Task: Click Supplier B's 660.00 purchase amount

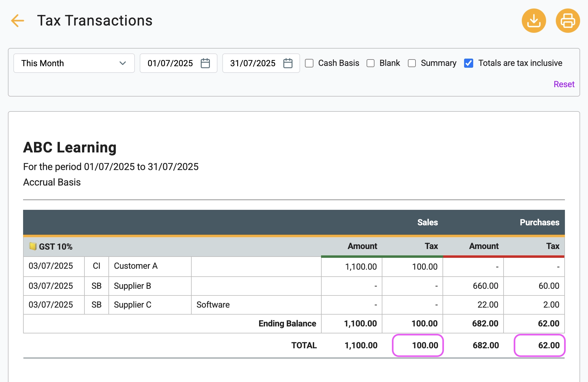Action: click(486, 286)
